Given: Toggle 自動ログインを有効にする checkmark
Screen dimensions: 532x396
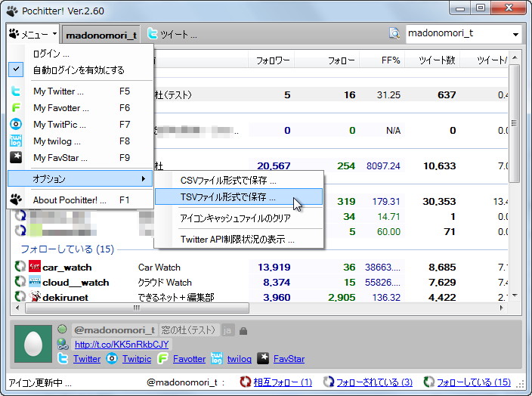Looking at the screenshot, I should tap(16, 70).
